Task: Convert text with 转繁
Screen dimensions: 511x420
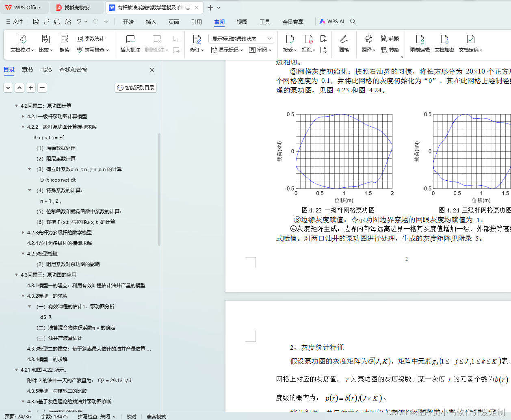Action: 390,39
